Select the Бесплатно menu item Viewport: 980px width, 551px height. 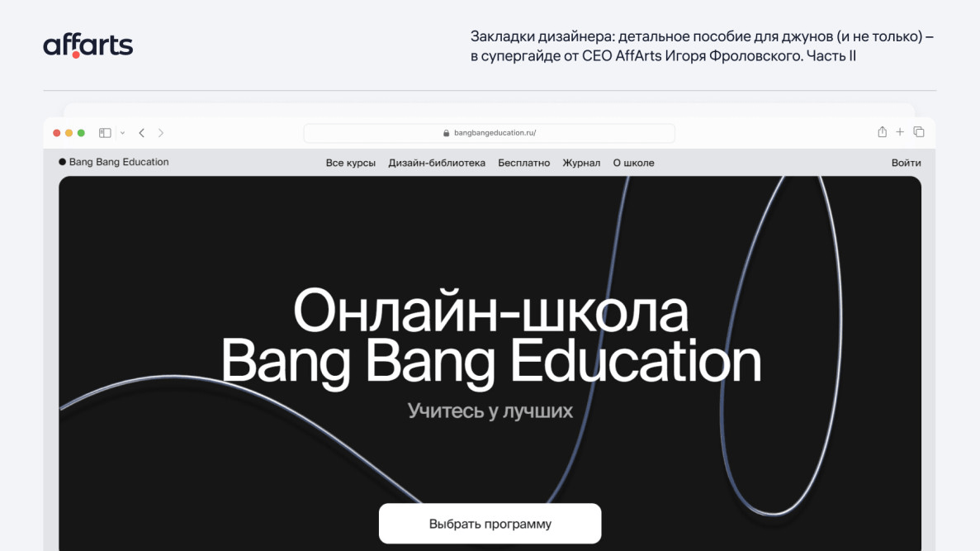pyautogui.click(x=523, y=163)
